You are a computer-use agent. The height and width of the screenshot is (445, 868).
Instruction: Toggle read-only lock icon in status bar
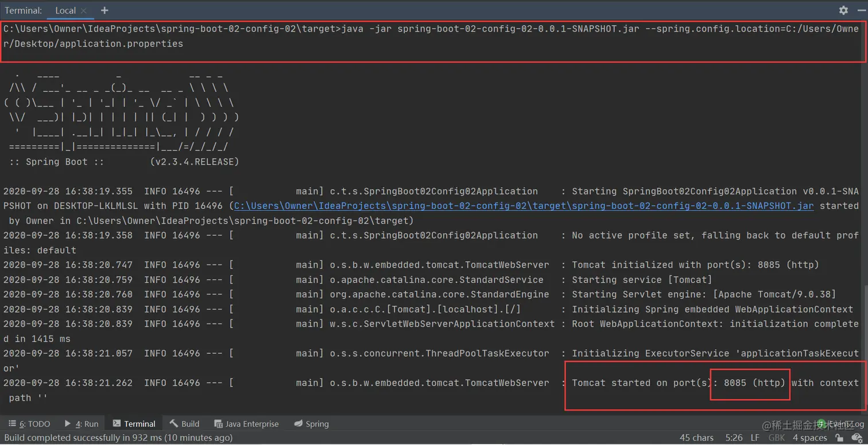[x=840, y=438]
